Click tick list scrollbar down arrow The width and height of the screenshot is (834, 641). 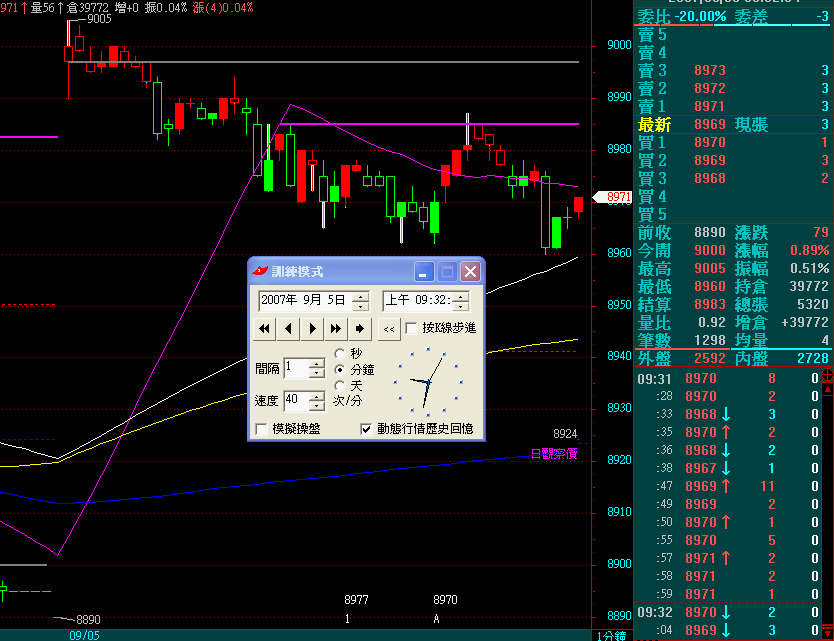pyautogui.click(x=827, y=634)
